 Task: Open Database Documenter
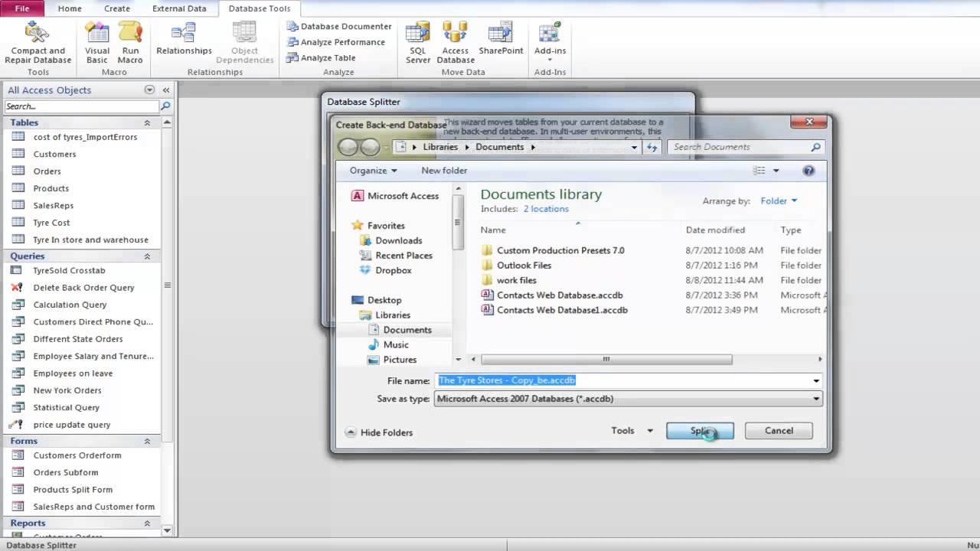pos(338,26)
